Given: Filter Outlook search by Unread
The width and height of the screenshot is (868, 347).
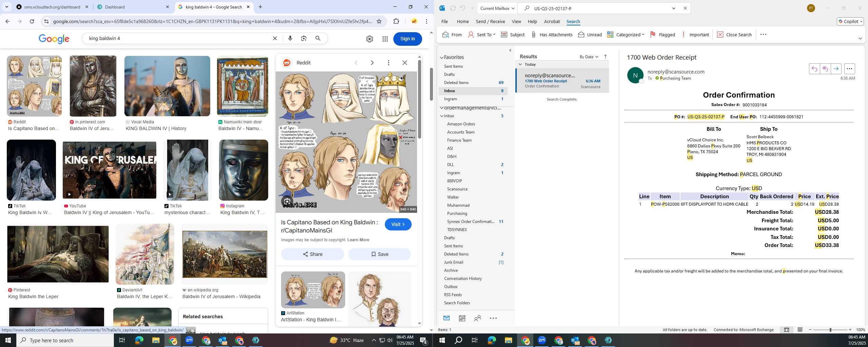Looking at the screenshot, I should point(590,35).
